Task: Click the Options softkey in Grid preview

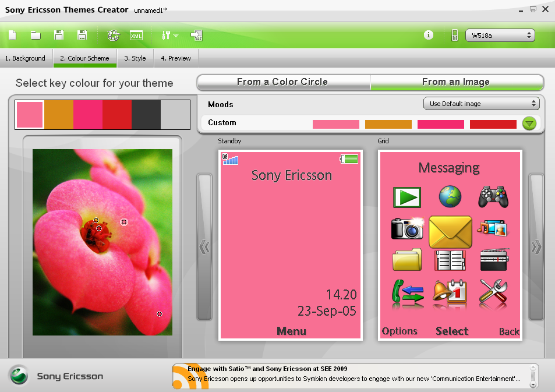Action: coord(400,331)
